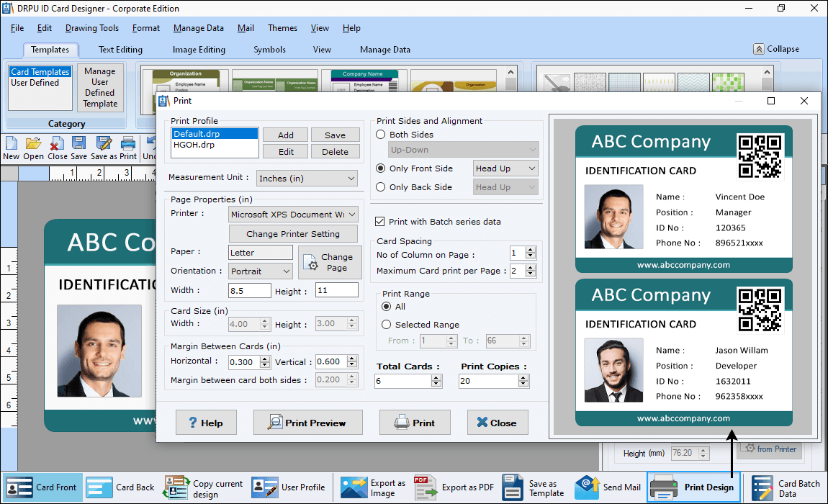Switch to Image Editing ribbon tab
Image resolution: width=828 pixels, height=504 pixels.
point(199,50)
